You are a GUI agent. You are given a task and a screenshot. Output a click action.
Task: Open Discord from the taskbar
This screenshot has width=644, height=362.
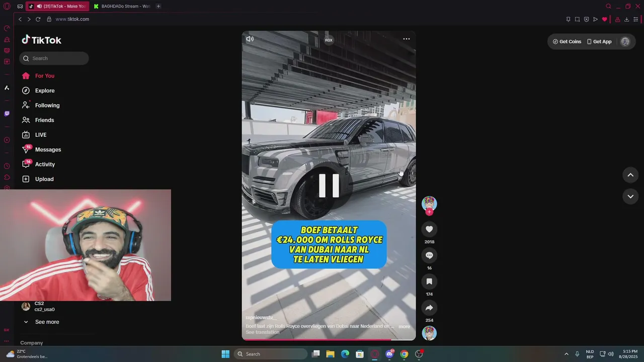tap(389, 354)
